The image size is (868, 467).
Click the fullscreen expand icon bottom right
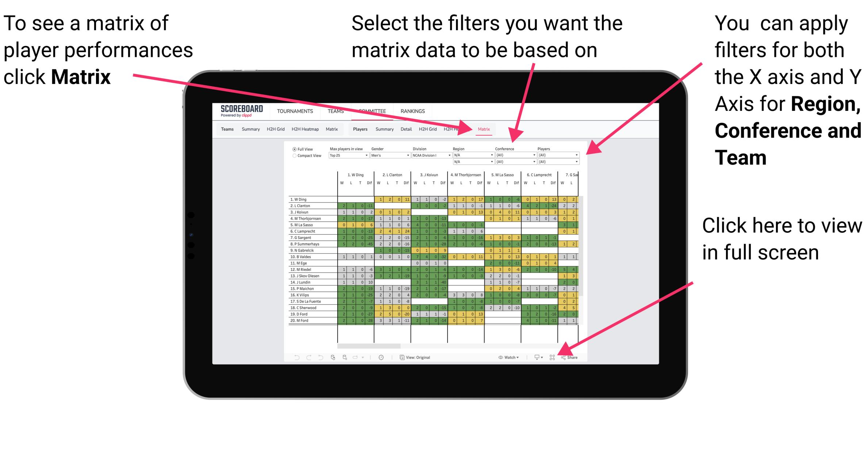[x=550, y=356]
